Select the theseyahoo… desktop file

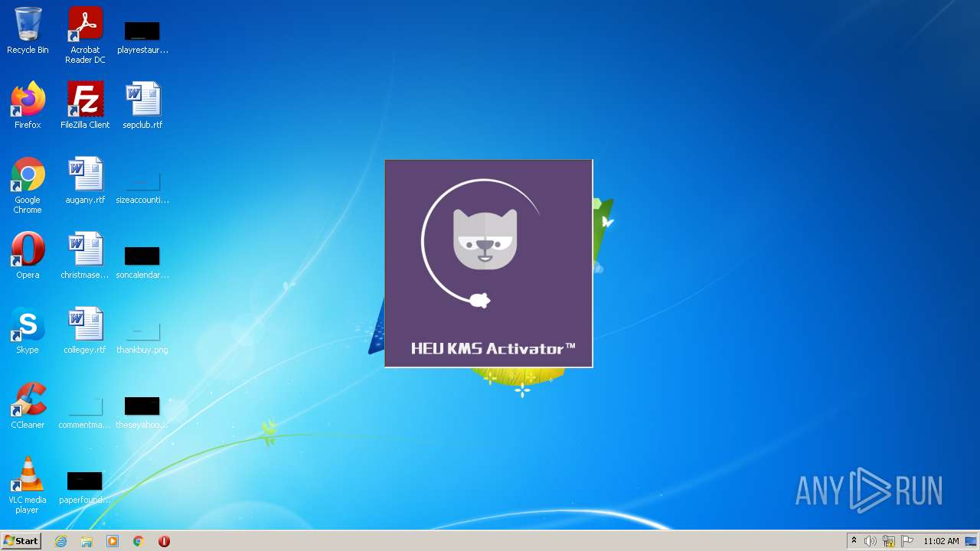click(x=142, y=413)
